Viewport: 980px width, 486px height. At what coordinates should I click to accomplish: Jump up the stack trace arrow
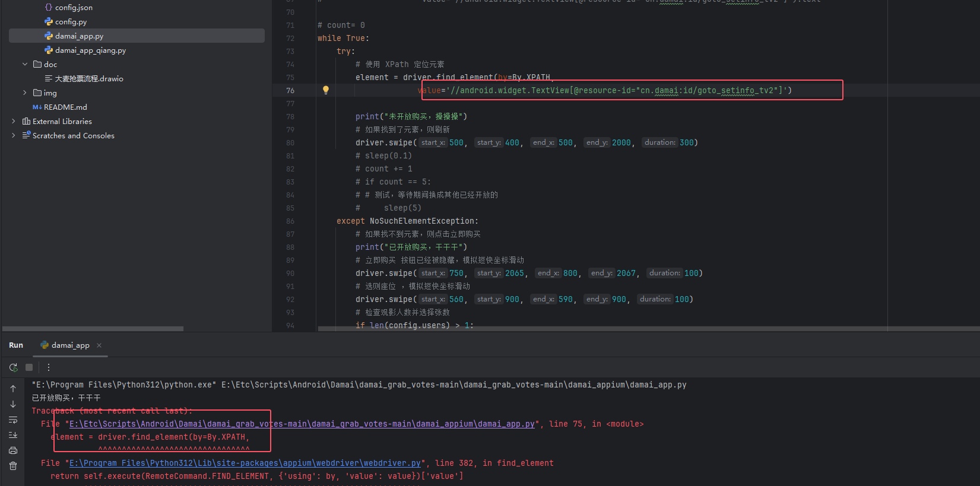pos(13,389)
